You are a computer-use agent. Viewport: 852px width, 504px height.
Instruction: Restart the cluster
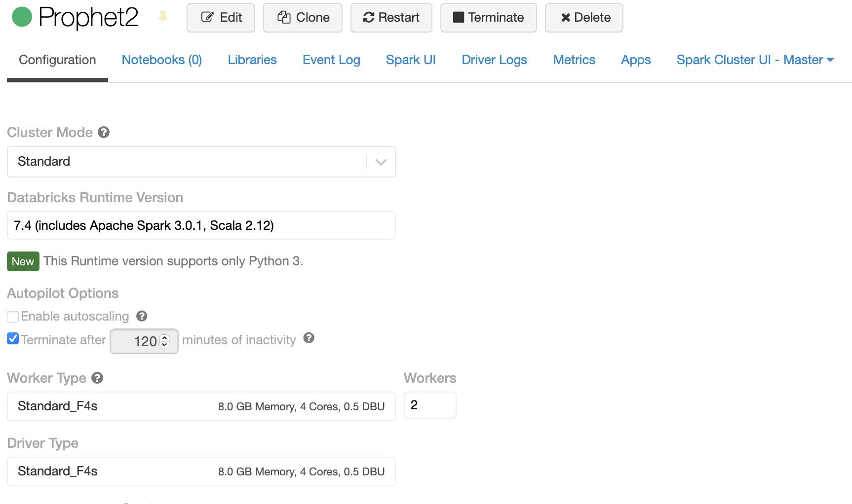[391, 18]
